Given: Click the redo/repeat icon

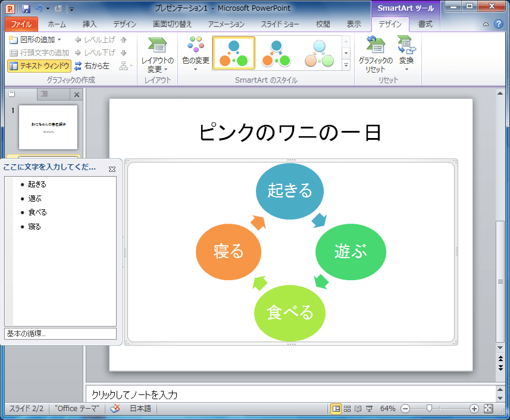Looking at the screenshot, I should [58, 9].
